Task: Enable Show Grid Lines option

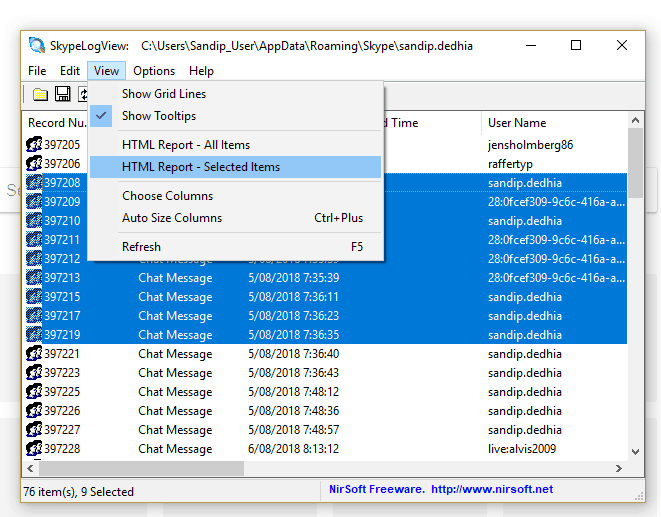Action: tap(235, 94)
